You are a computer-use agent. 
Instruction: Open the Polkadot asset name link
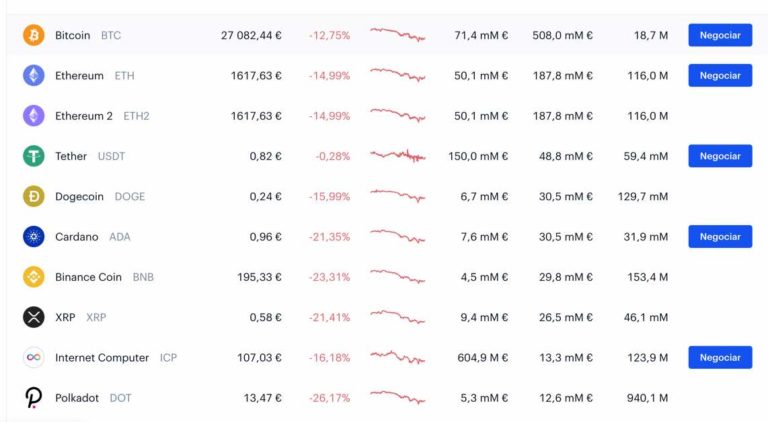click(77, 398)
